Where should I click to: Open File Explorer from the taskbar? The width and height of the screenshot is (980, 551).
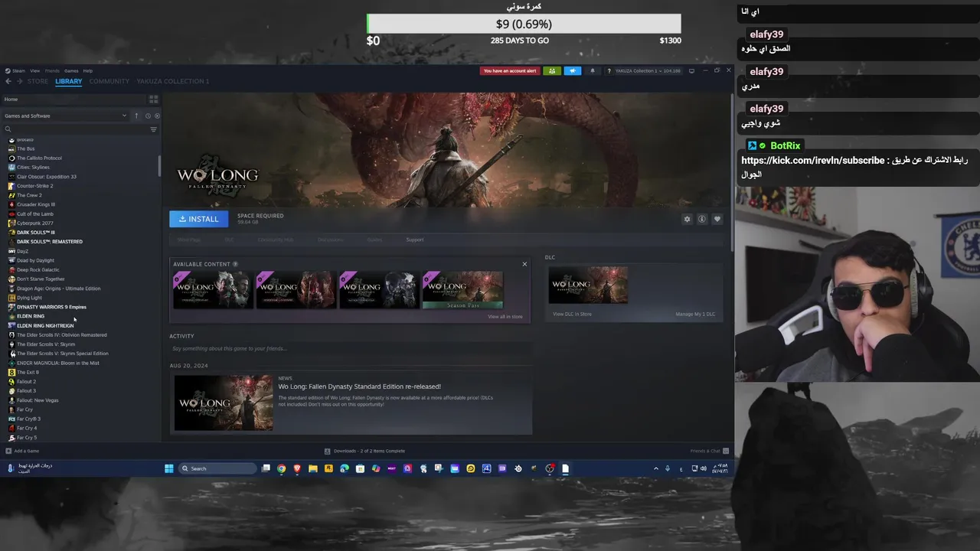coord(312,468)
